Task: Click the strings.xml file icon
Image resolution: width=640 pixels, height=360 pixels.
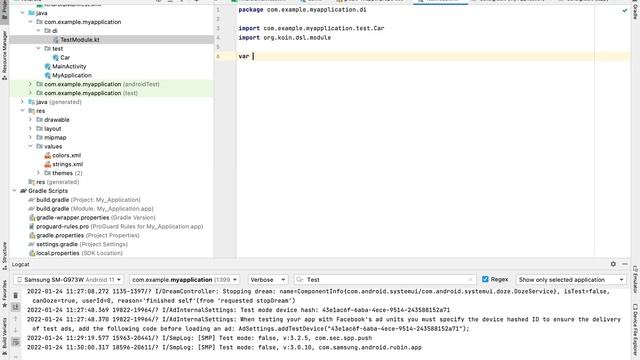Action: (48, 164)
